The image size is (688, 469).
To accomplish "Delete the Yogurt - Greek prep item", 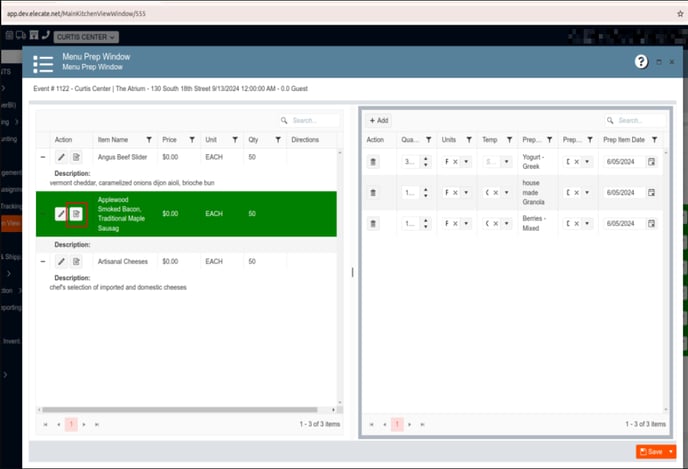I will (374, 162).
